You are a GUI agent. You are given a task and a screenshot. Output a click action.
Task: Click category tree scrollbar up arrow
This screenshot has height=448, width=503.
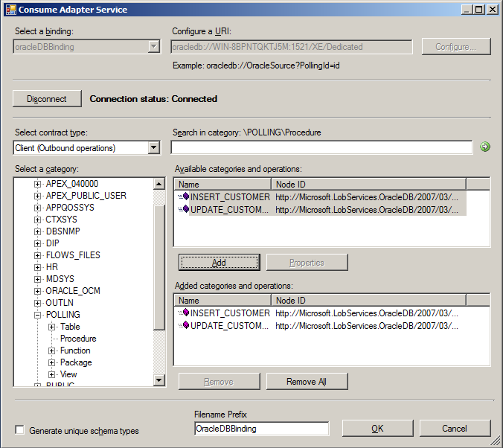[x=159, y=184]
